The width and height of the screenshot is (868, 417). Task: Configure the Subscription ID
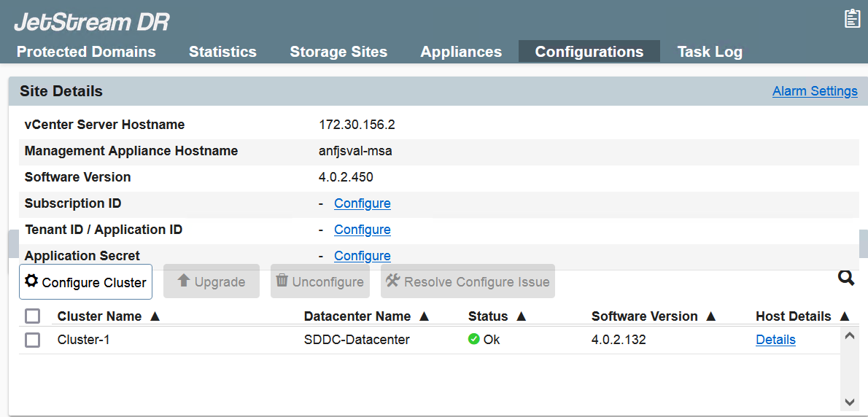pos(363,203)
